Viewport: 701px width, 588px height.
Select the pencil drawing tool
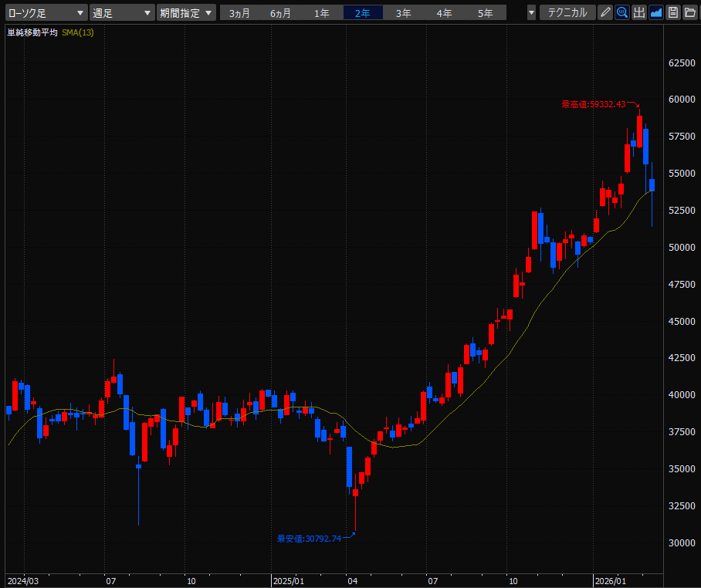tap(604, 12)
